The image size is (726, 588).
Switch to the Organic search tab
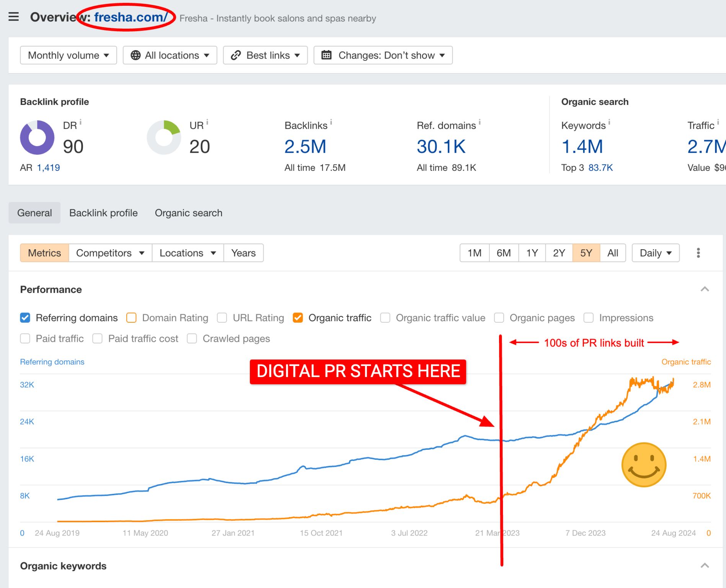coord(189,213)
